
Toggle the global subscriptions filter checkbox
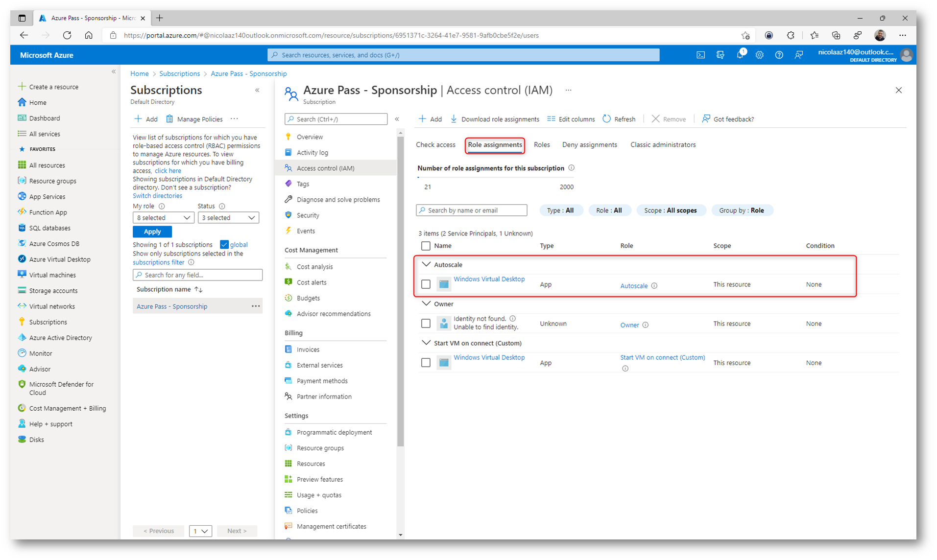pos(224,244)
